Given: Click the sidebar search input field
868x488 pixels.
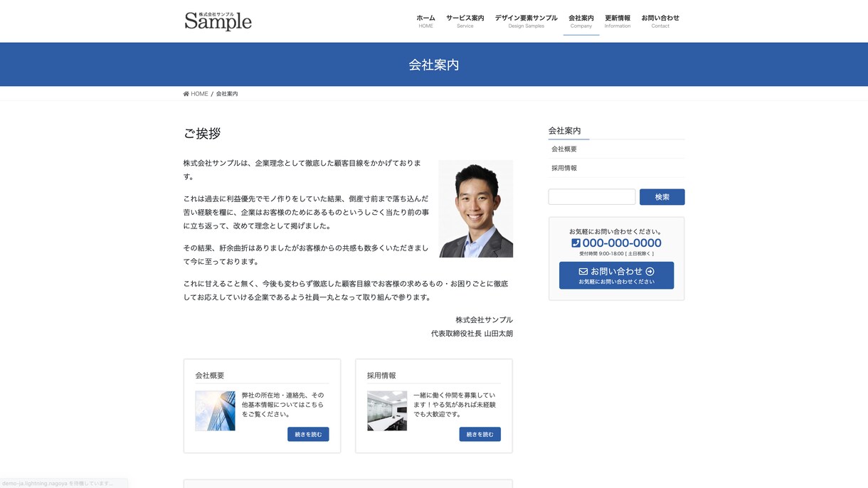Looking at the screenshot, I should tap(592, 197).
